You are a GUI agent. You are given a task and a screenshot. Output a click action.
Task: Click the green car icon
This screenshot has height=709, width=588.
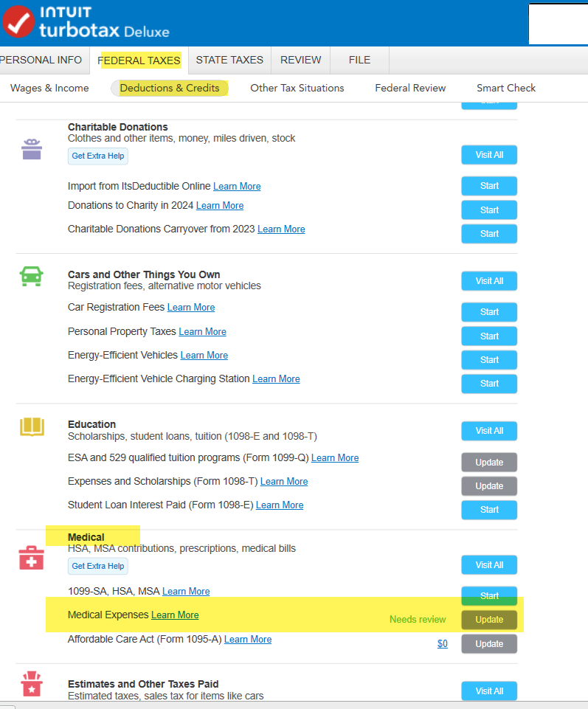32,277
